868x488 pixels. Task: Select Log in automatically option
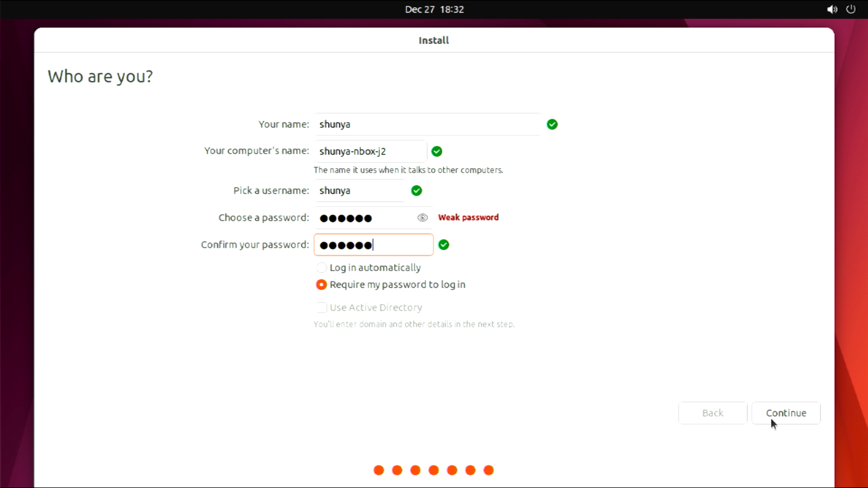322,268
